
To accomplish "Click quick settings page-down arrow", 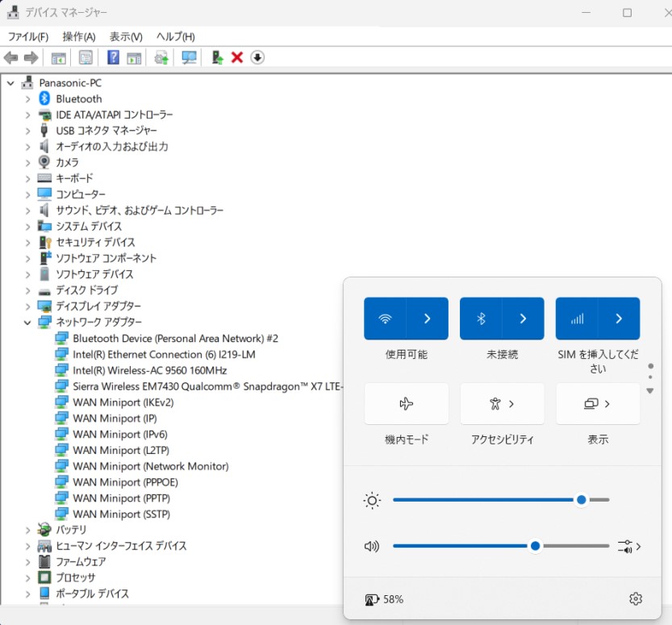I will [x=650, y=390].
